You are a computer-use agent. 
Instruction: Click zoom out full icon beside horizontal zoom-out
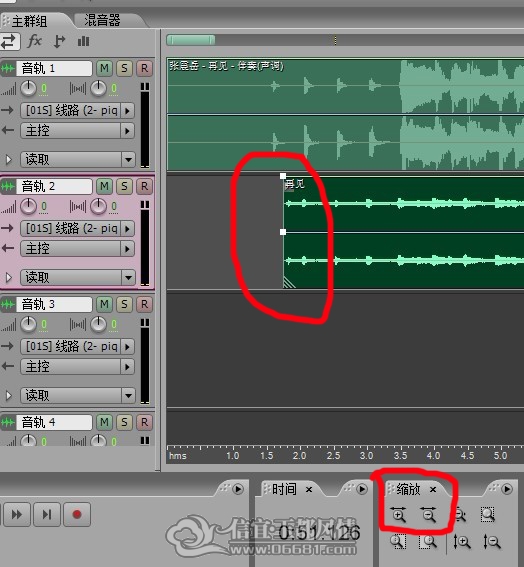point(460,514)
